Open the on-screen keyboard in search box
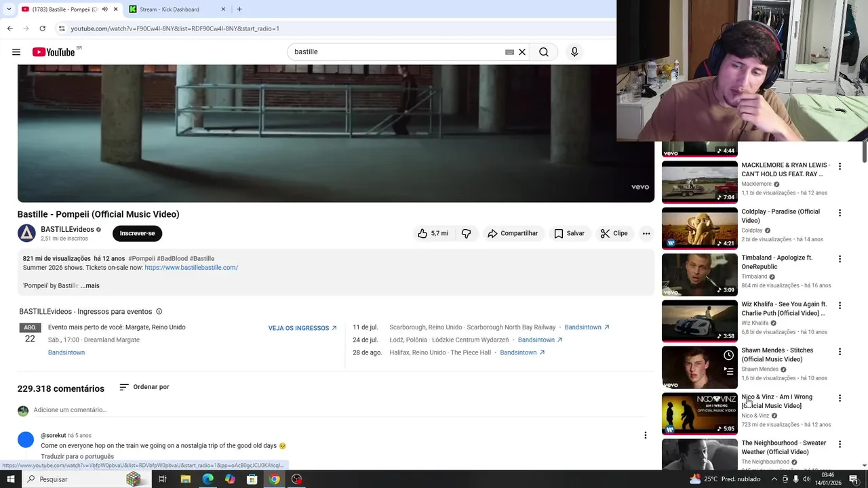This screenshot has width=868, height=488. [509, 52]
